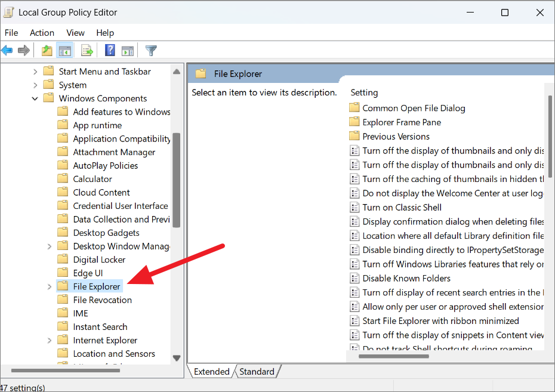Screen dimensions: 555x392
Task: Click the Filter funnel toolbar icon
Action: tap(151, 51)
